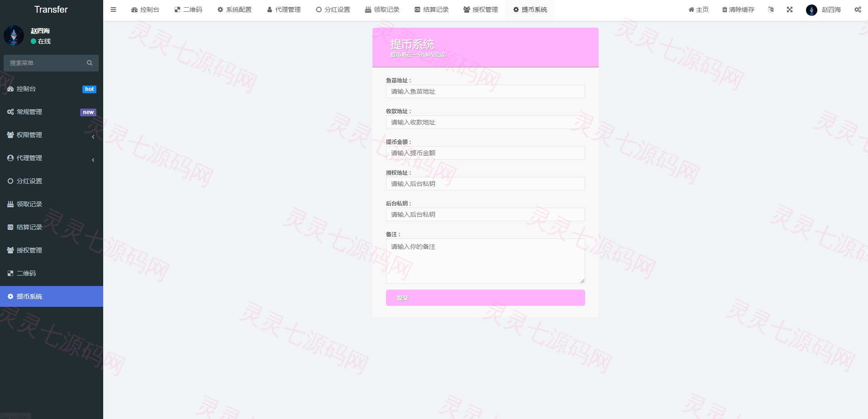Viewport: 868px width, 419px height.
Task: Click the 收款地址 input field
Action: tap(485, 122)
